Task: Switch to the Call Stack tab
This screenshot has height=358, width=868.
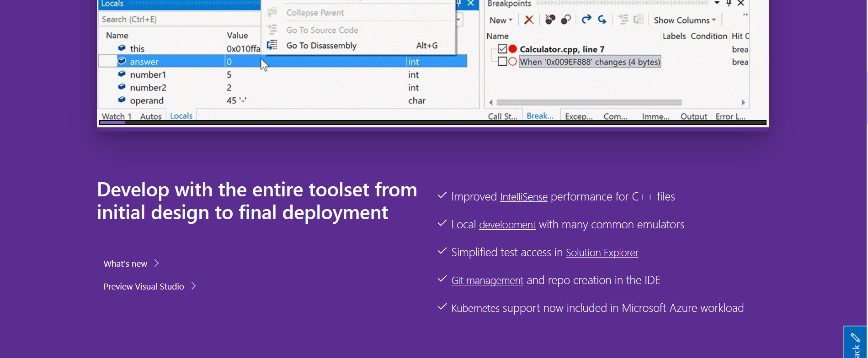Action: pyautogui.click(x=503, y=116)
